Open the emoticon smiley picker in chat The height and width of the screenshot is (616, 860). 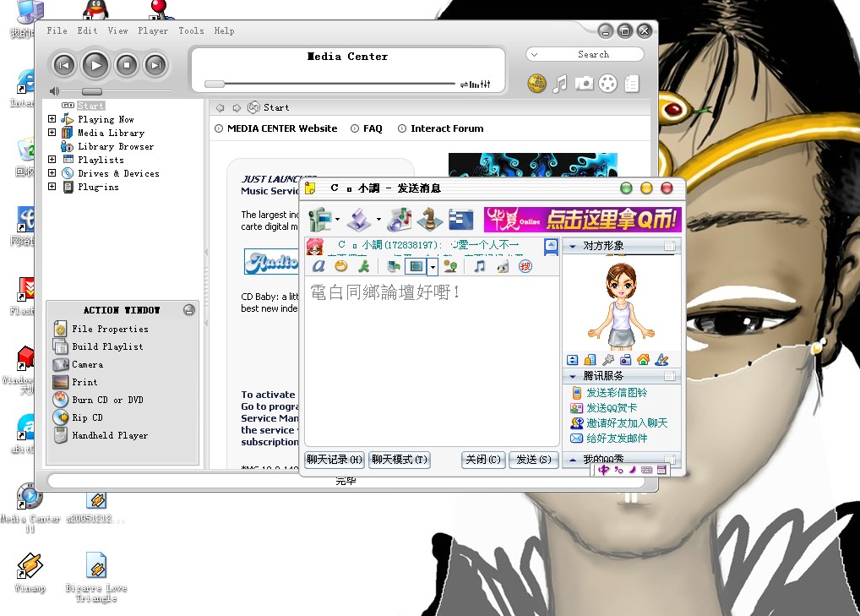coord(340,266)
